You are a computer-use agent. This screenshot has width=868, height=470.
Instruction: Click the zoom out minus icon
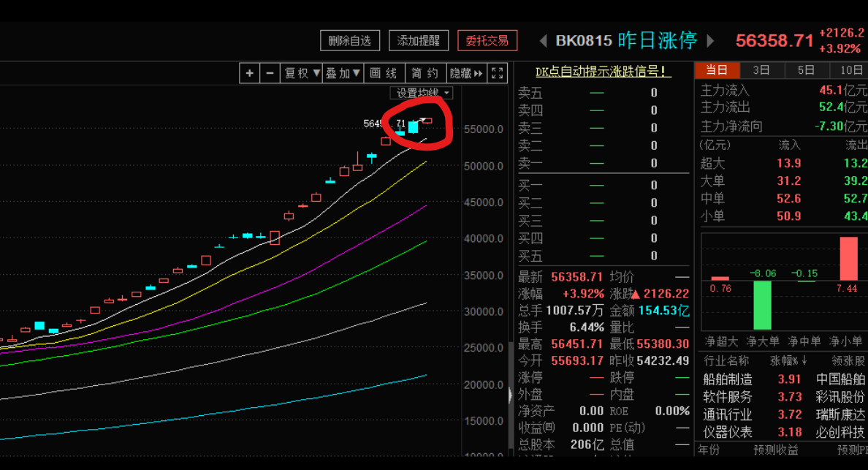[270, 73]
